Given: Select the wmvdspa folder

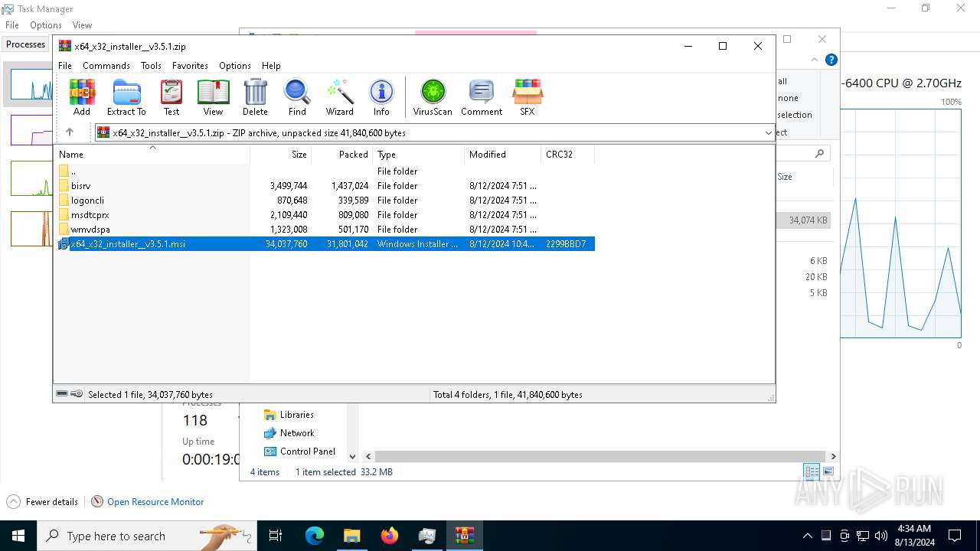Looking at the screenshot, I should 325,230.
